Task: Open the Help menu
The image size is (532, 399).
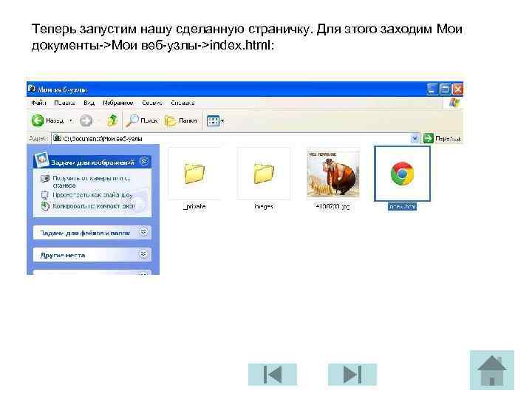Action: click(183, 103)
